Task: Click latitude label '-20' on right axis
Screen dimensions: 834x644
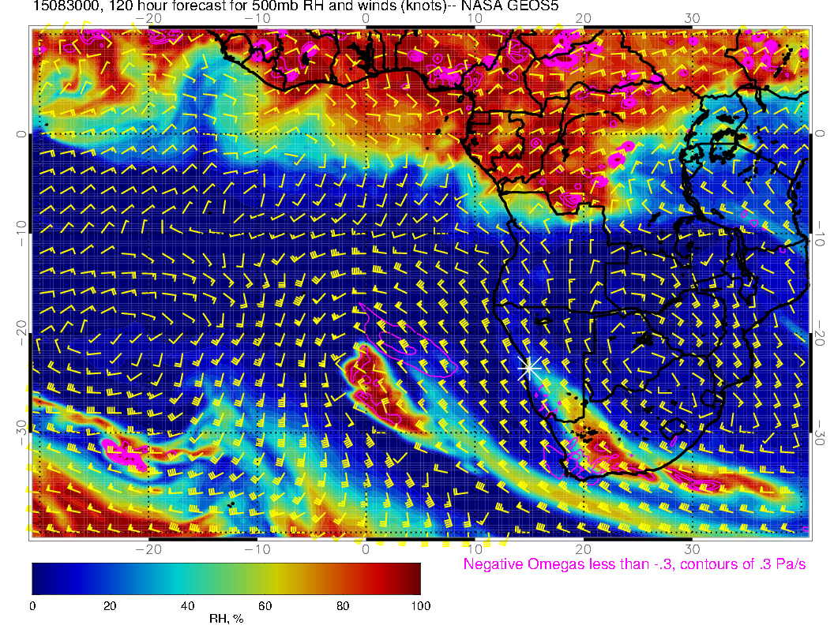Action: [820, 332]
